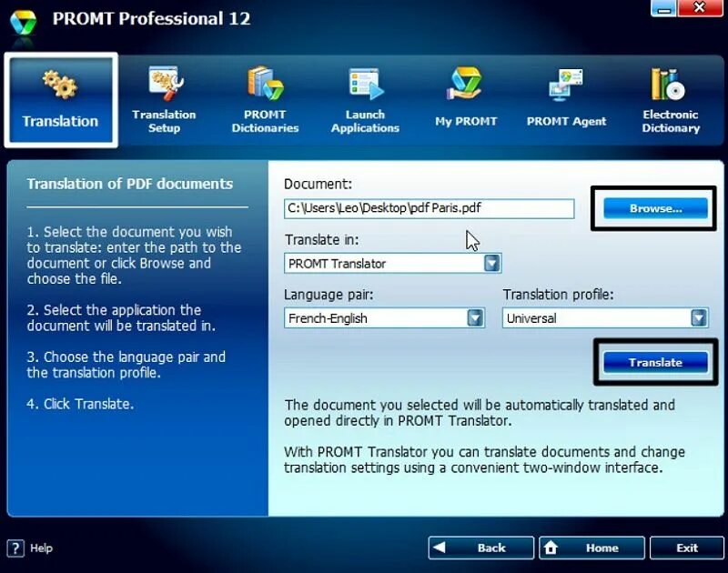Expand the Translate in dropdown arrow
Viewport: 728px width, 573px height.
click(491, 263)
